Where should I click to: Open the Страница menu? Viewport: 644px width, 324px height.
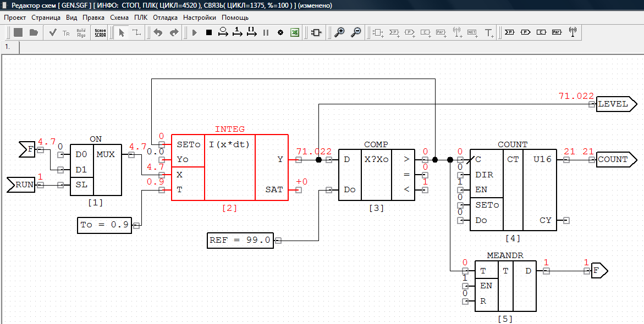[x=46, y=18]
